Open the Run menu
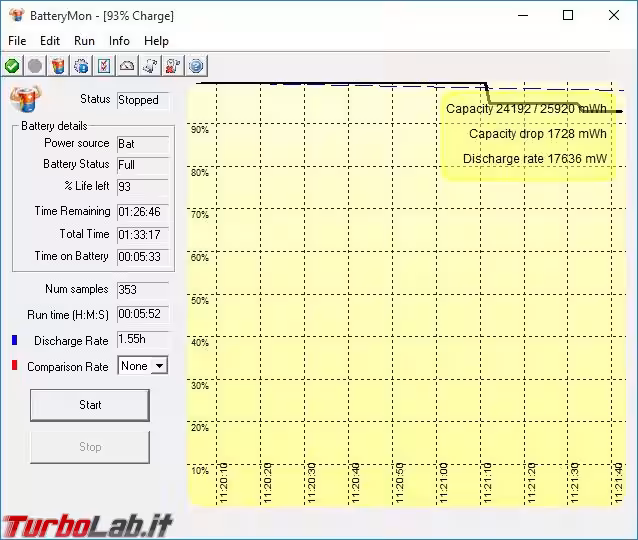 pyautogui.click(x=84, y=41)
